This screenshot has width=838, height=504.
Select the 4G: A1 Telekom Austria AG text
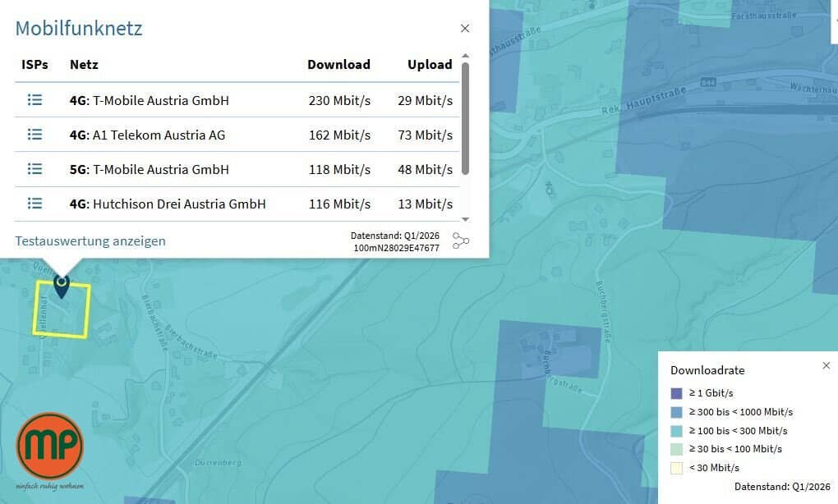[148, 135]
